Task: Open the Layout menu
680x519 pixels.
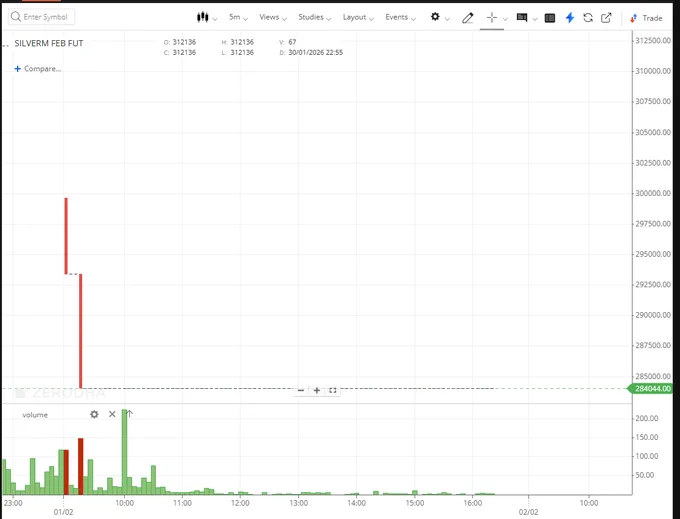Action: coord(358,17)
